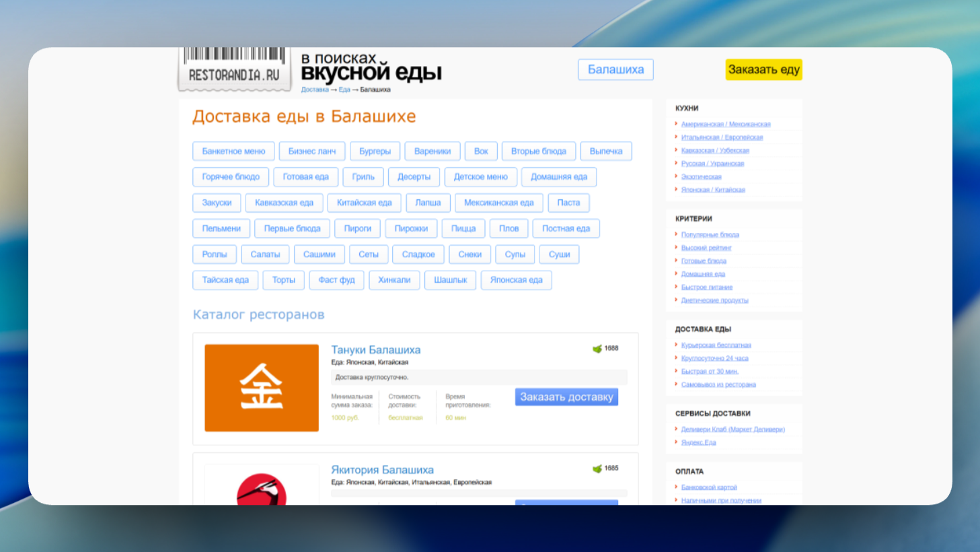Open the Яндекс.Еда service link
The image size is (980, 552).
pos(698,442)
